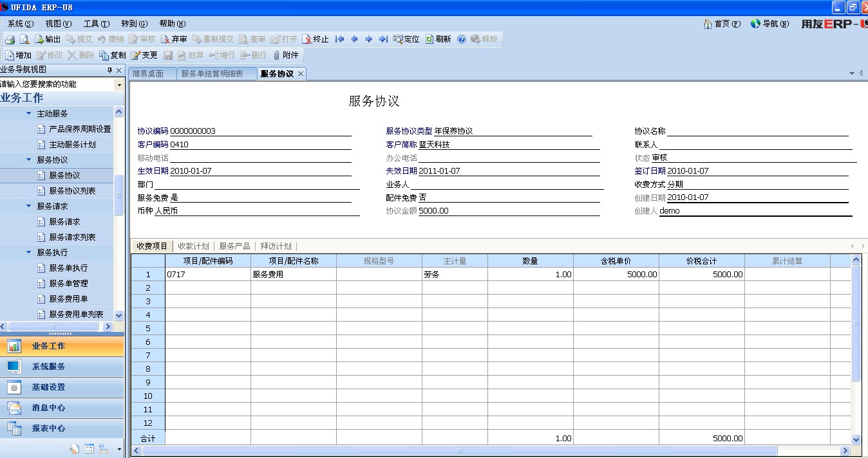Collapse the 主动服务 tree group

[29, 114]
